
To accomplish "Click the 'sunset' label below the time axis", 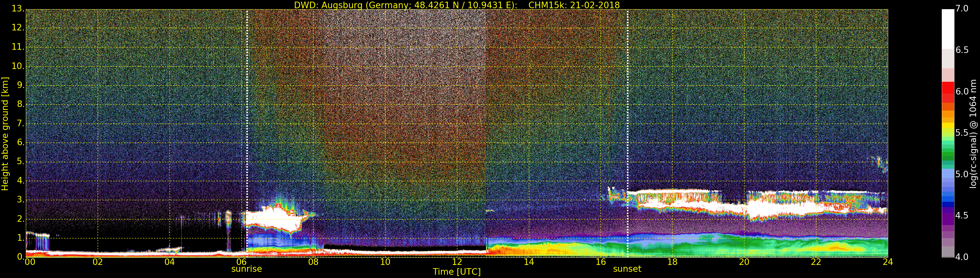I will tap(627, 269).
